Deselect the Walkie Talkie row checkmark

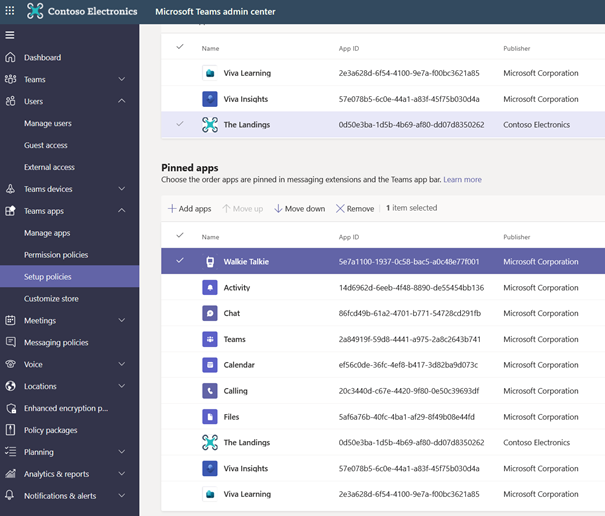coord(180,261)
